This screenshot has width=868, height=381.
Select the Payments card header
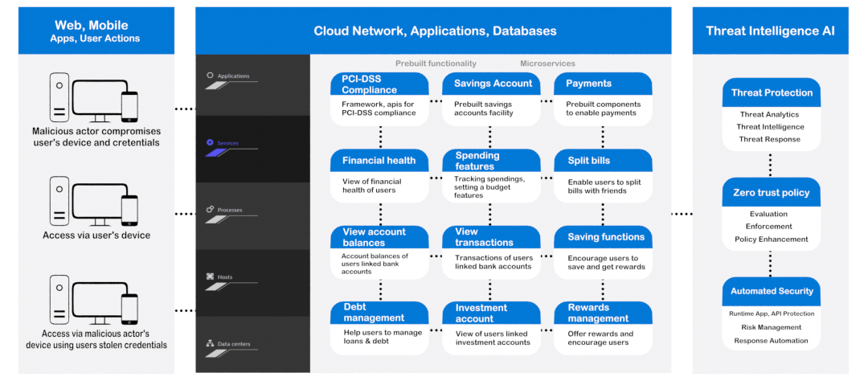click(603, 84)
